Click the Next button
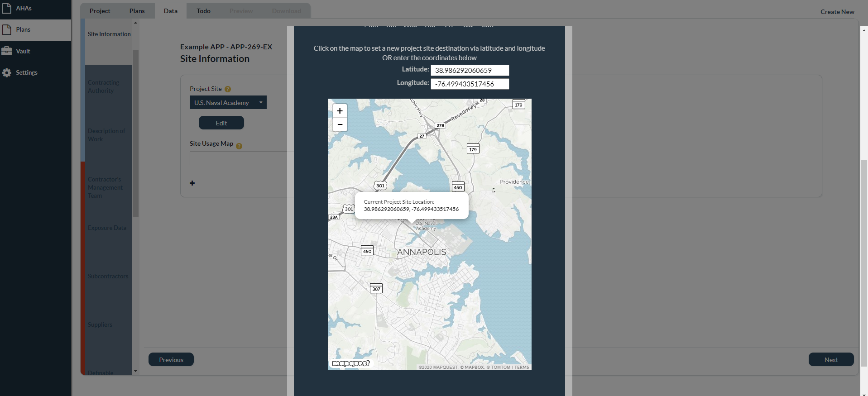868x396 pixels. pos(831,360)
